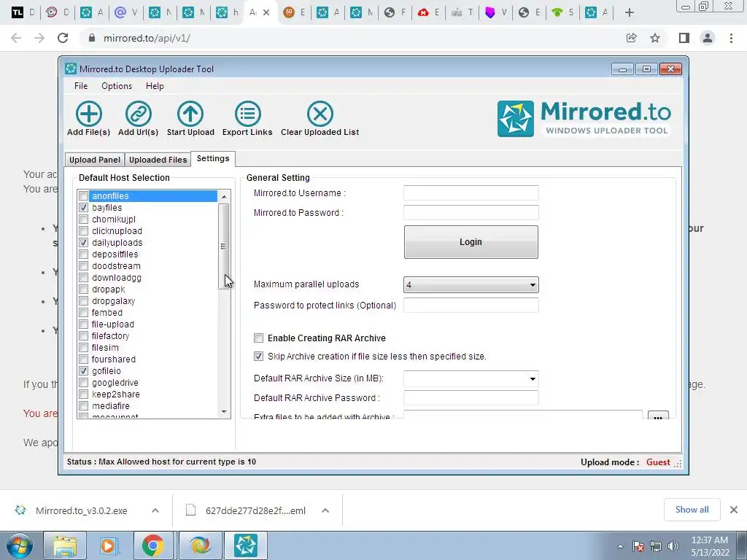The width and height of the screenshot is (747, 560).
Task: Click the action center flag tray icon
Action: [x=638, y=546]
